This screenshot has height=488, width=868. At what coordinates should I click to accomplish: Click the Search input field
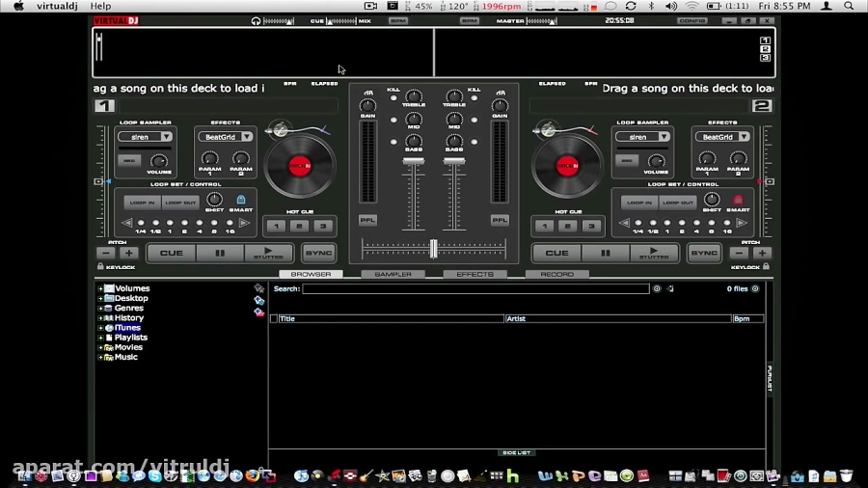[x=475, y=288]
